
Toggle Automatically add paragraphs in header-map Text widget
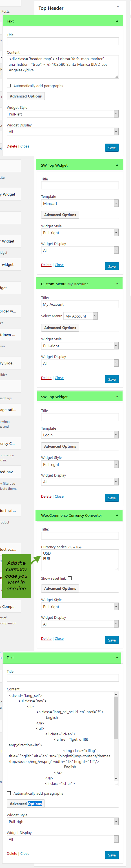[9, 86]
